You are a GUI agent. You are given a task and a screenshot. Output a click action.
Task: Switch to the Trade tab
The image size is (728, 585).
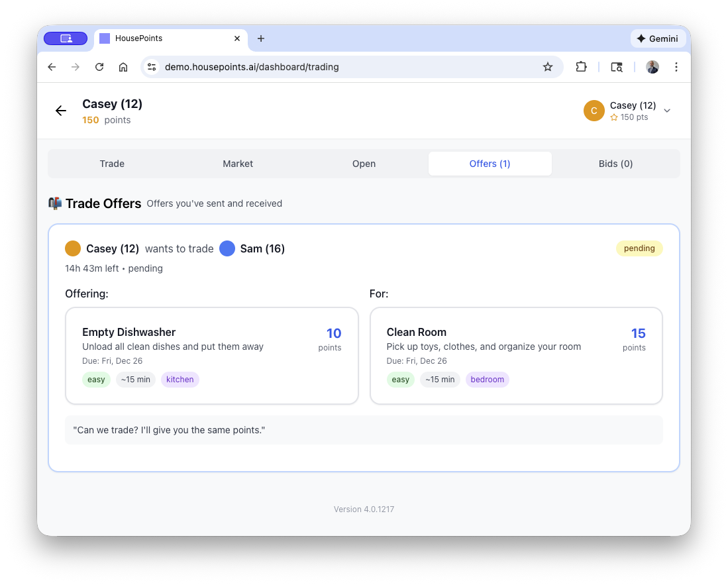[x=112, y=164]
